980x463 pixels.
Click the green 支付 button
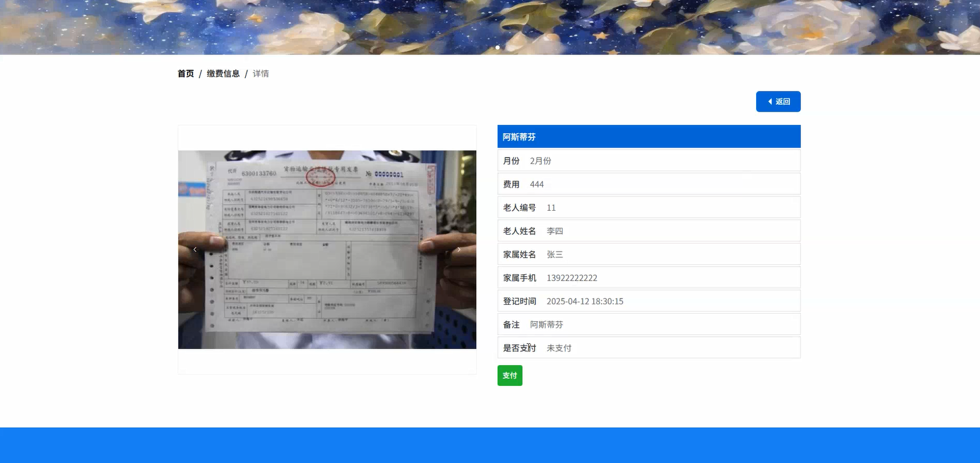pos(510,375)
